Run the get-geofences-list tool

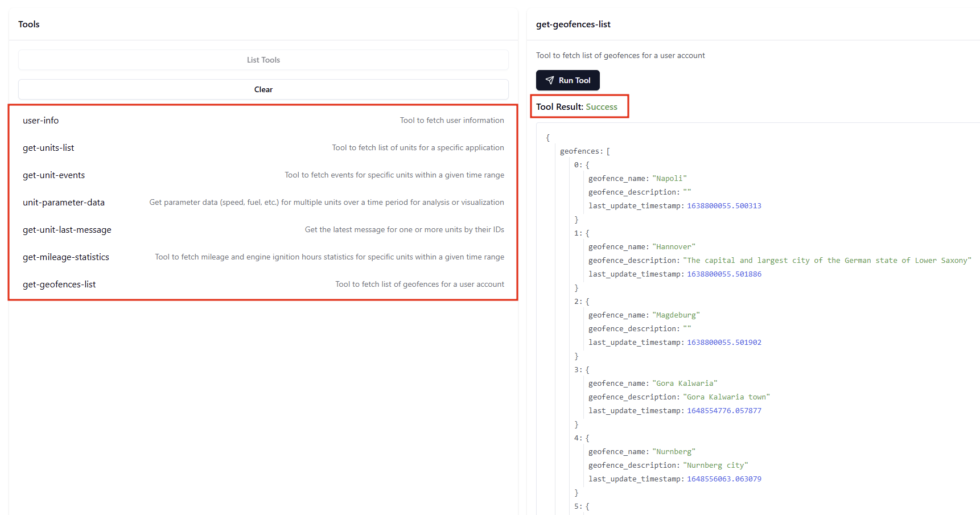point(567,80)
